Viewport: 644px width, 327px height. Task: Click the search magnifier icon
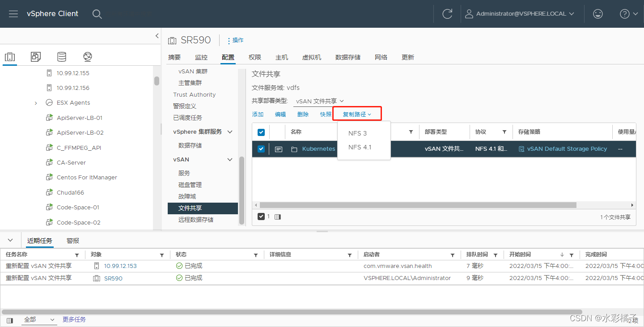tap(97, 14)
